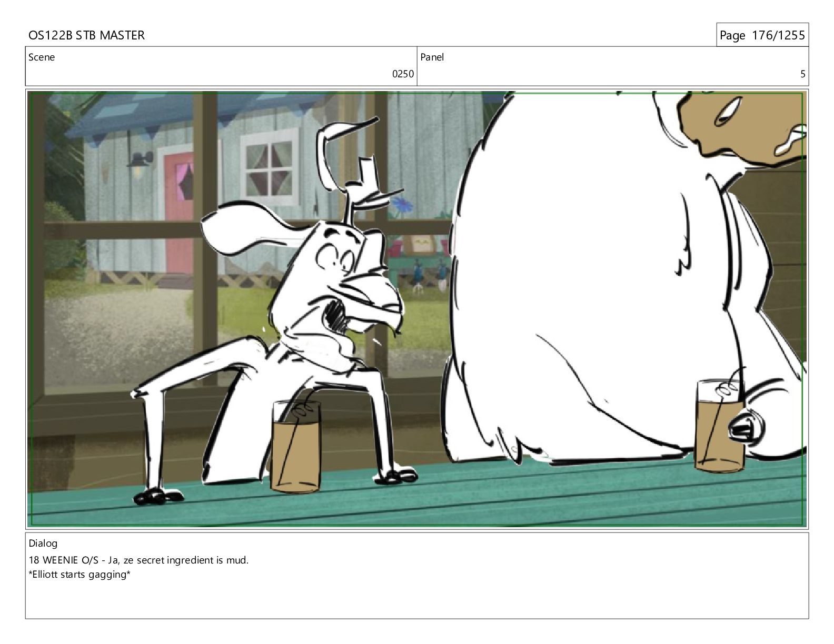Click the 'Dialog' section label
834x644 pixels.
(x=43, y=544)
